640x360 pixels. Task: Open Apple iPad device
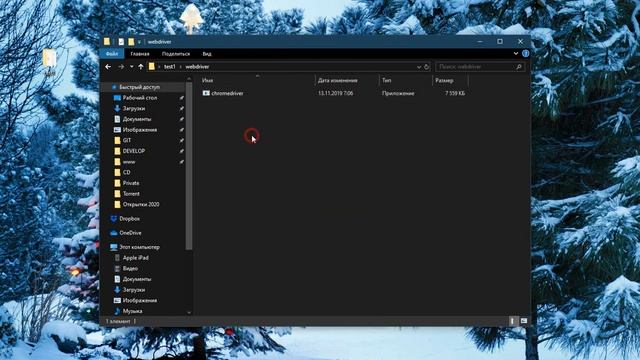pyautogui.click(x=136, y=258)
